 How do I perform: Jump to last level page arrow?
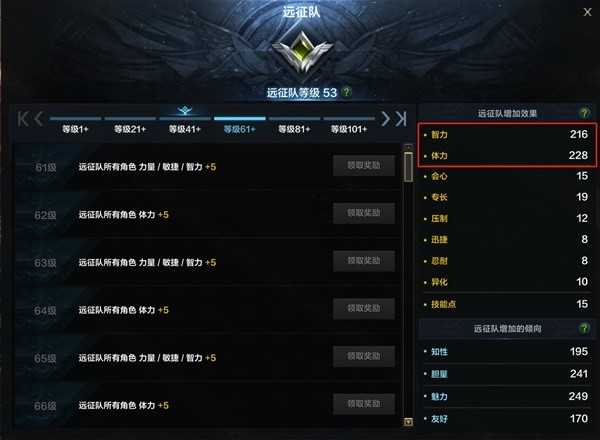[401, 119]
